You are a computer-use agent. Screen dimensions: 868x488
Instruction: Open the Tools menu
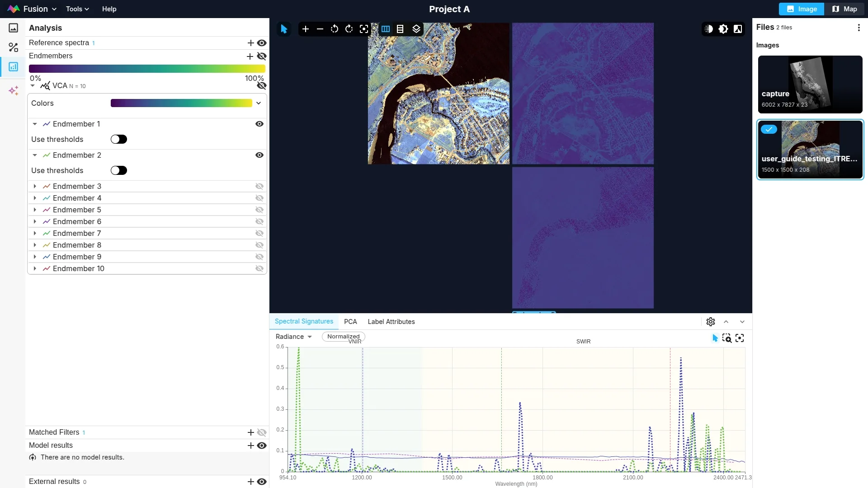coord(77,9)
